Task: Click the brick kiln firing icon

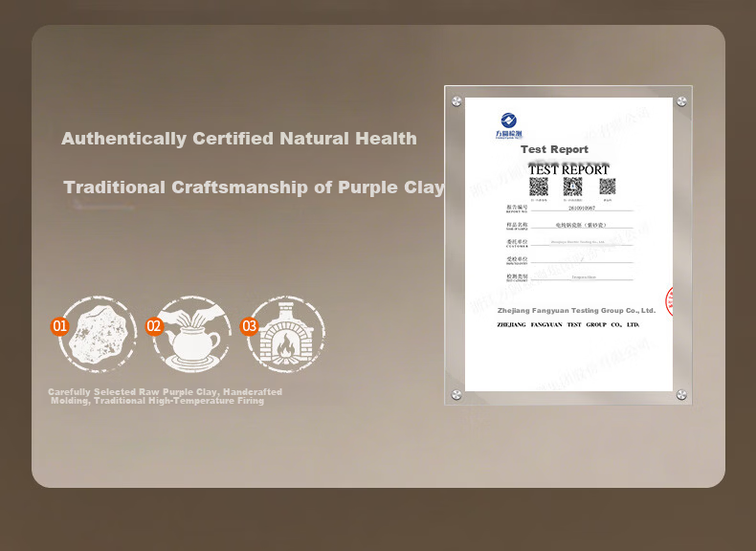Action: [286, 334]
